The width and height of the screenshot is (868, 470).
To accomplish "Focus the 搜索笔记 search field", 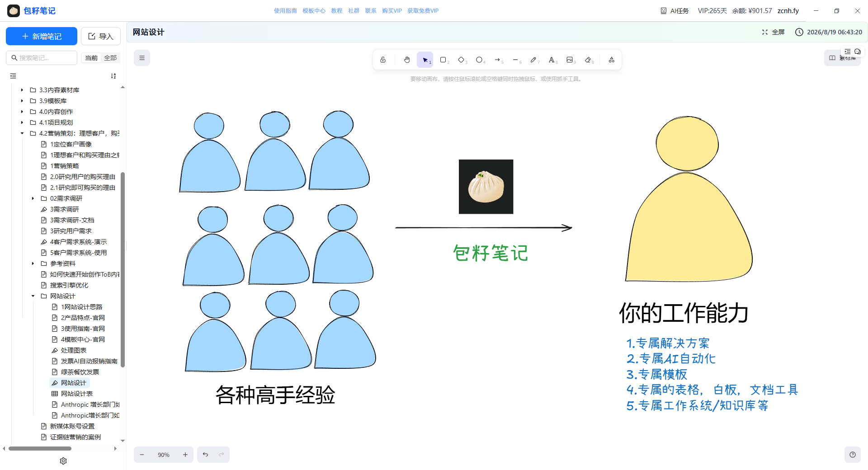I will pyautogui.click(x=42, y=58).
